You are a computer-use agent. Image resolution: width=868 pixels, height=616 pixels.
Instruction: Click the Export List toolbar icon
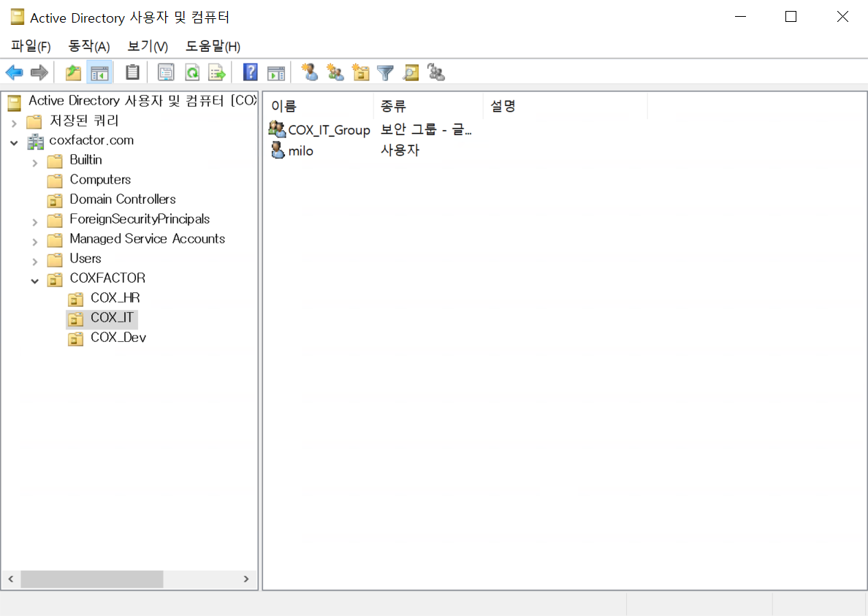coord(217,72)
